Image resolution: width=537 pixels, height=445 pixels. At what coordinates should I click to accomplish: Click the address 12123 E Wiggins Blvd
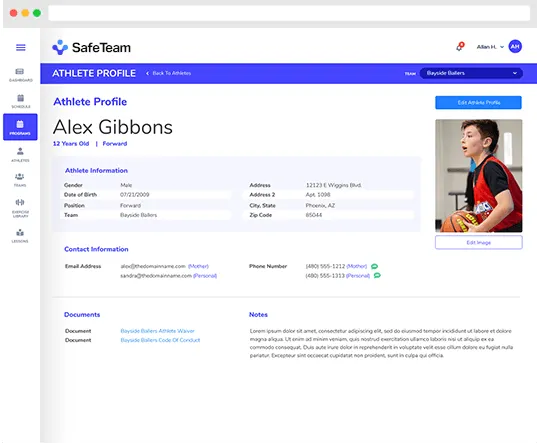coord(334,185)
